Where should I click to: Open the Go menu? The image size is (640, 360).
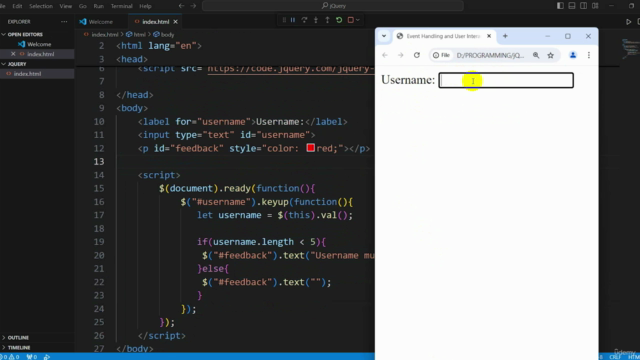(x=82, y=6)
